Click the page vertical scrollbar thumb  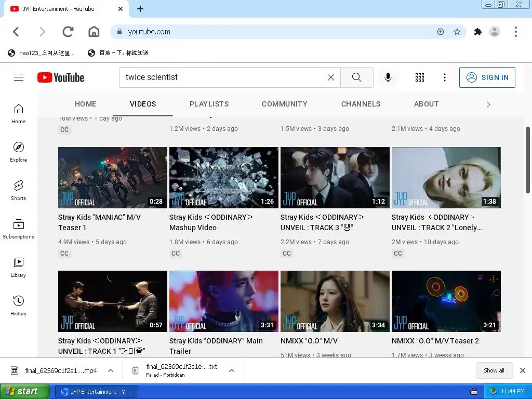point(528,160)
